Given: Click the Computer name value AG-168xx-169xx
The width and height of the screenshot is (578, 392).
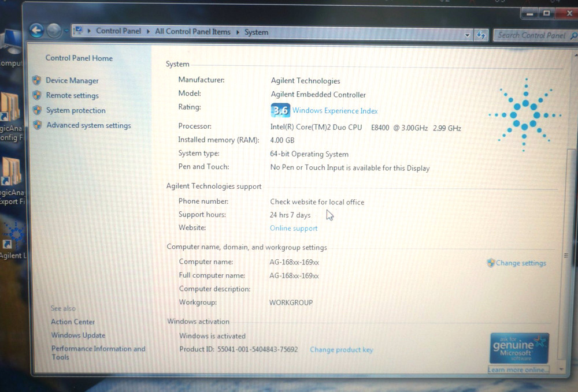Looking at the screenshot, I should click(294, 263).
